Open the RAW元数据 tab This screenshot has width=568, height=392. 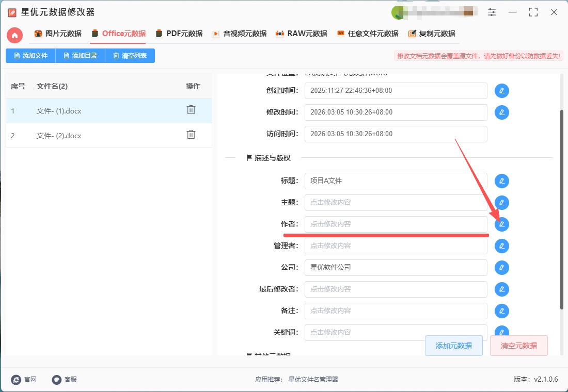click(x=302, y=34)
